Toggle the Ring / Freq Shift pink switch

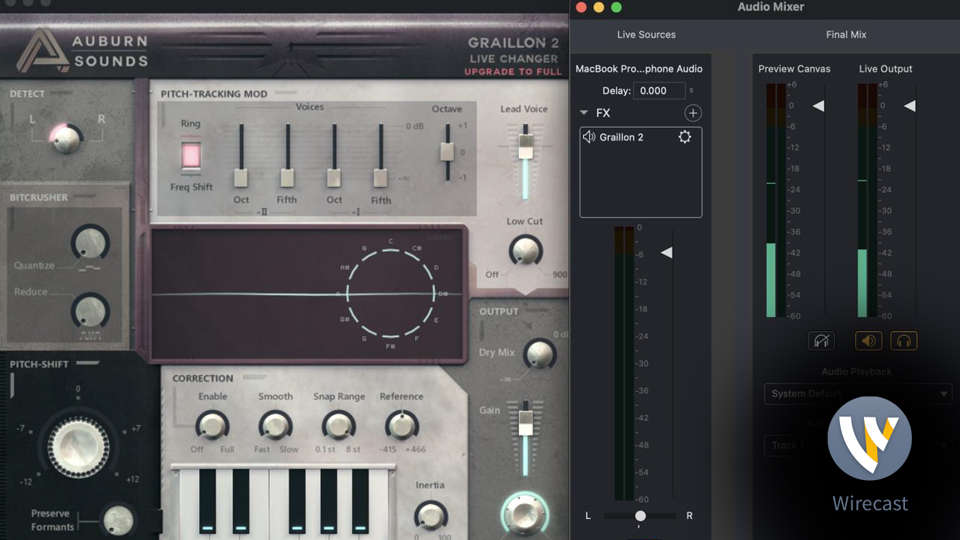(191, 155)
